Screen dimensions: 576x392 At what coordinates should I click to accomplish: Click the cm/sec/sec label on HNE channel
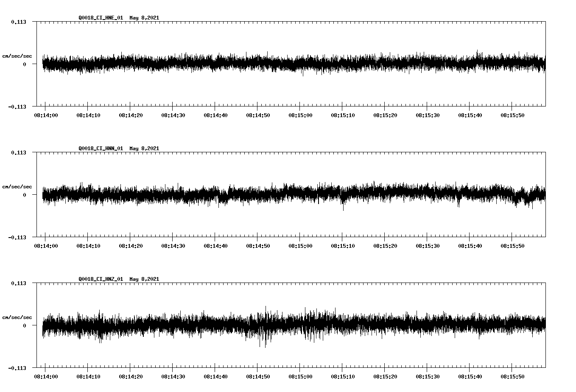[x=17, y=56]
